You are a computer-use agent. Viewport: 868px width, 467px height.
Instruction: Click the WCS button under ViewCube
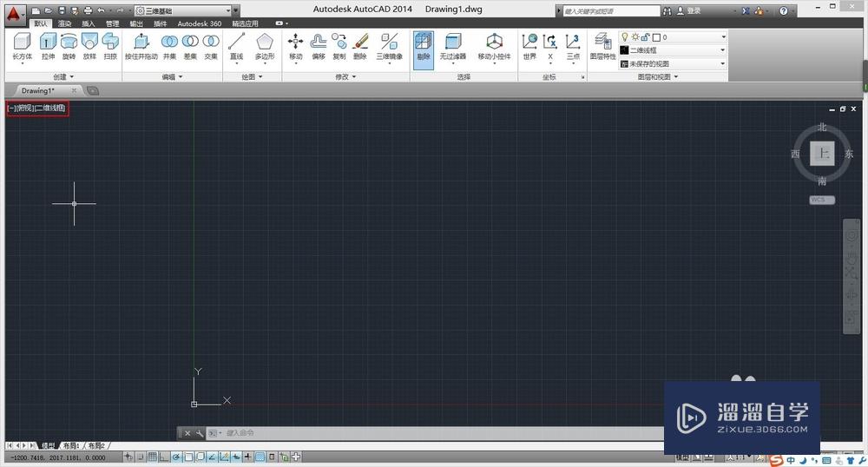point(821,200)
